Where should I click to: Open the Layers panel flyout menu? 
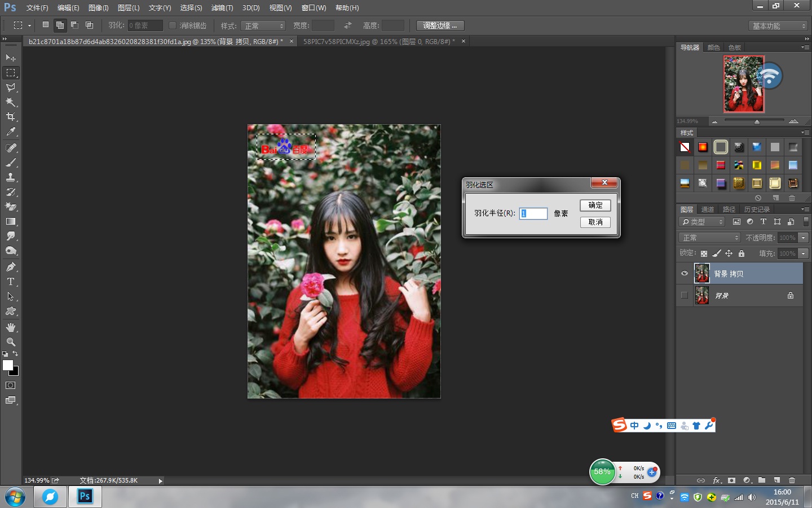pos(805,209)
